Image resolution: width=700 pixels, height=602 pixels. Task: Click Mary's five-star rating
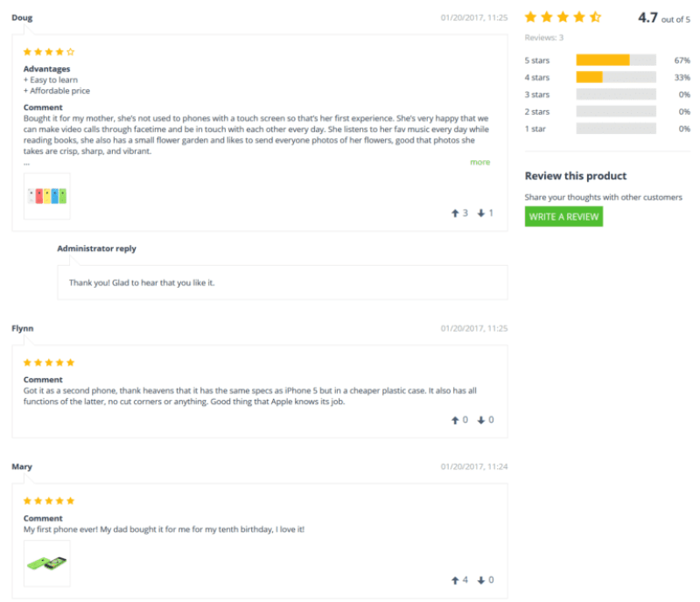coord(49,501)
